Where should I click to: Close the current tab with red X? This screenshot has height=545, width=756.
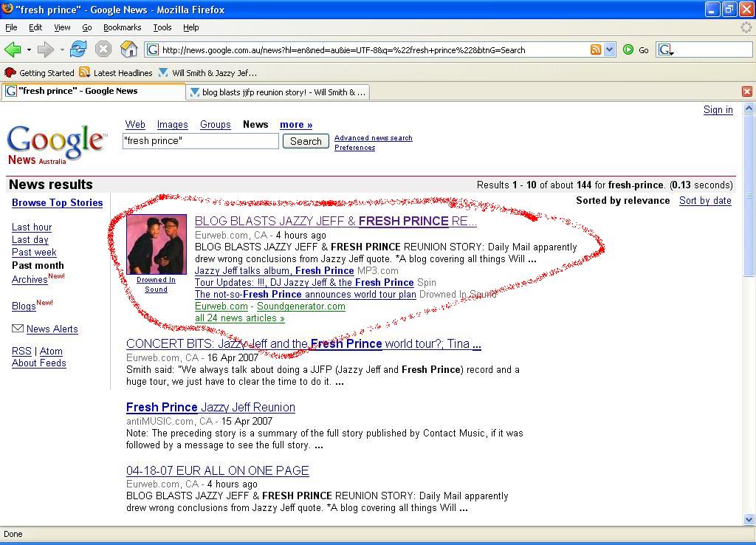tap(747, 91)
